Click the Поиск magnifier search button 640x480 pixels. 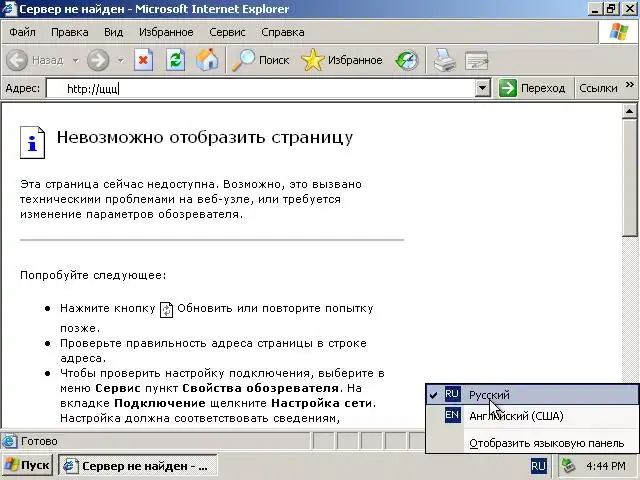[260, 60]
